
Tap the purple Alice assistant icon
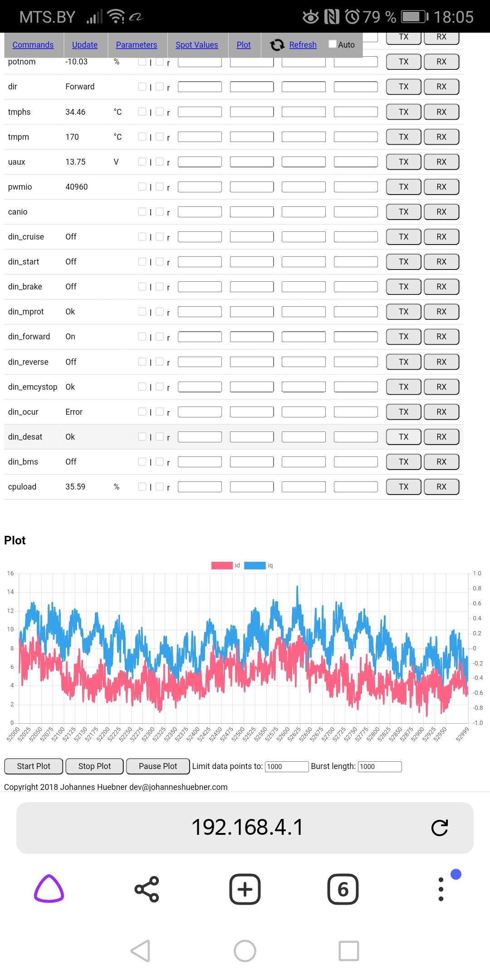[49, 889]
